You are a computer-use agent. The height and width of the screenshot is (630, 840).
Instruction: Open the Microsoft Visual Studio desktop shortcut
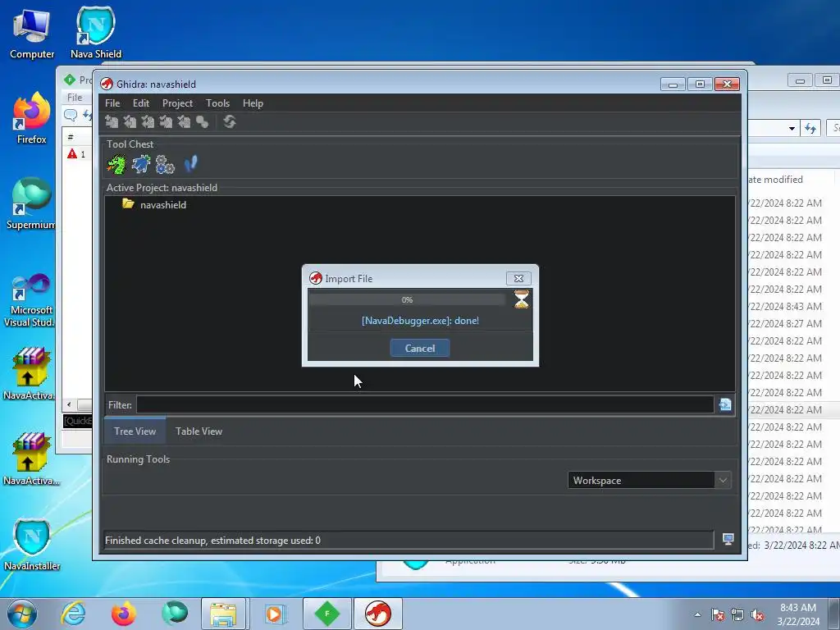point(30,300)
